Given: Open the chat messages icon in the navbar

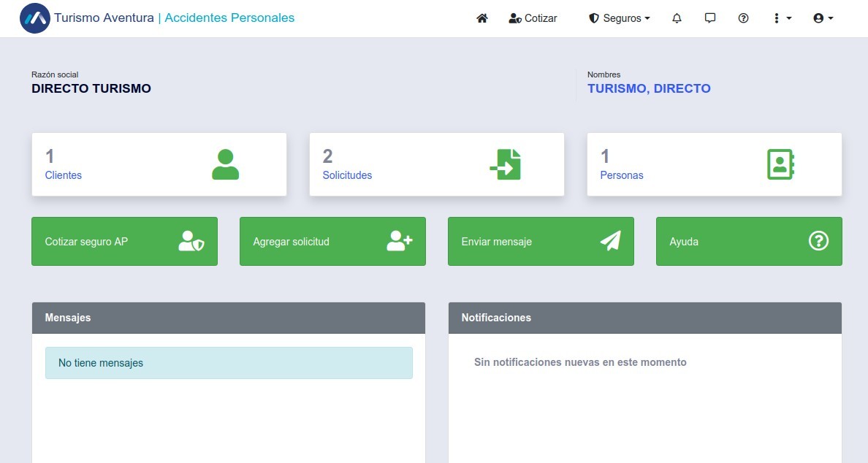Looking at the screenshot, I should (710, 18).
